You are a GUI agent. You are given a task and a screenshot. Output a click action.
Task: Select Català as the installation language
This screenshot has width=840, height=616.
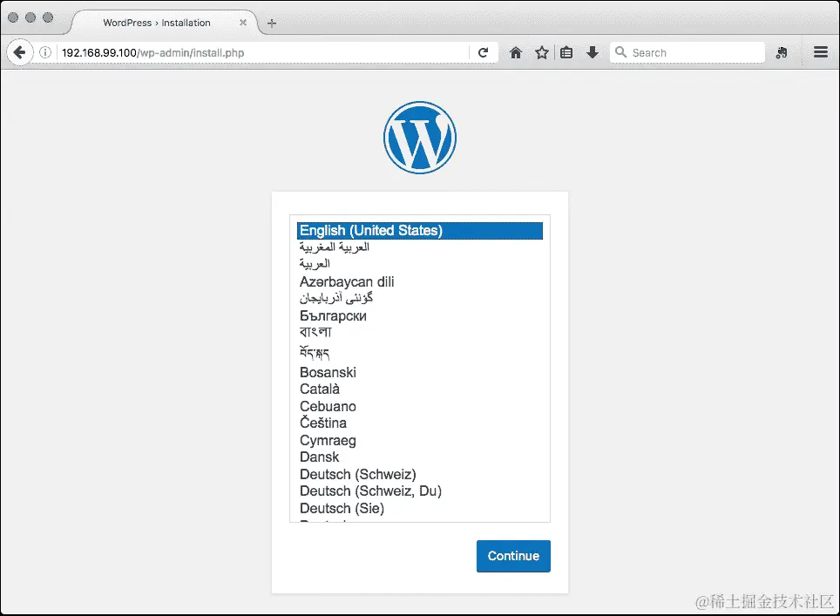coord(320,389)
